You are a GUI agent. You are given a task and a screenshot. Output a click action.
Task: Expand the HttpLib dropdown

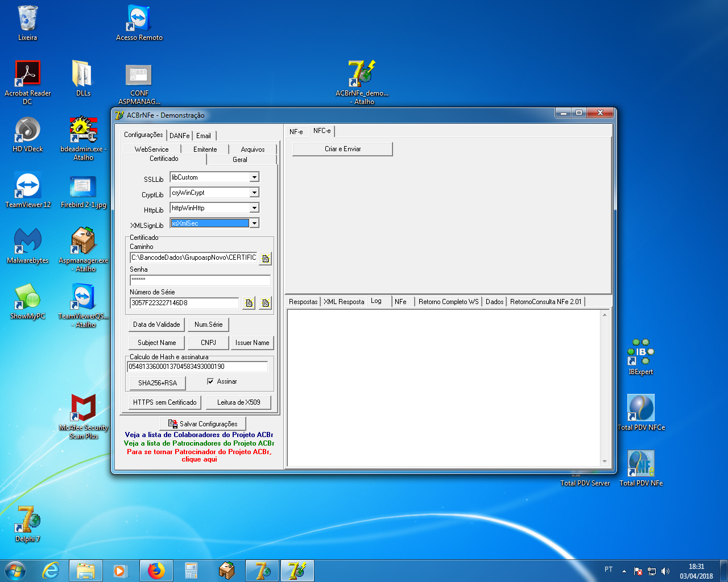(254, 208)
